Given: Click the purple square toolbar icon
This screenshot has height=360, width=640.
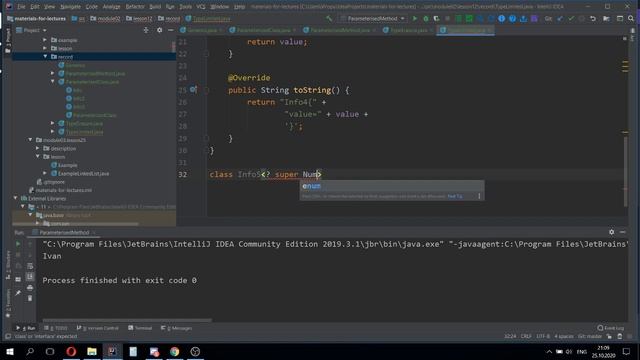Looking at the screenshot, I should [534, 18].
